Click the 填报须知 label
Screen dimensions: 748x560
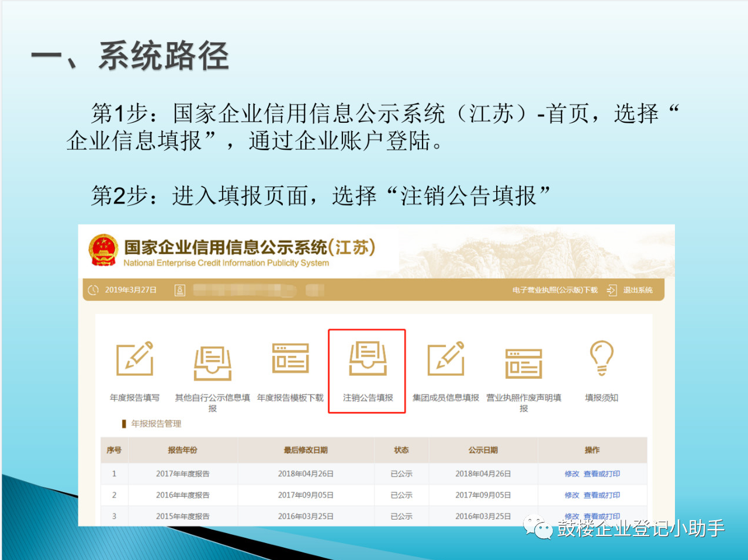click(x=601, y=397)
